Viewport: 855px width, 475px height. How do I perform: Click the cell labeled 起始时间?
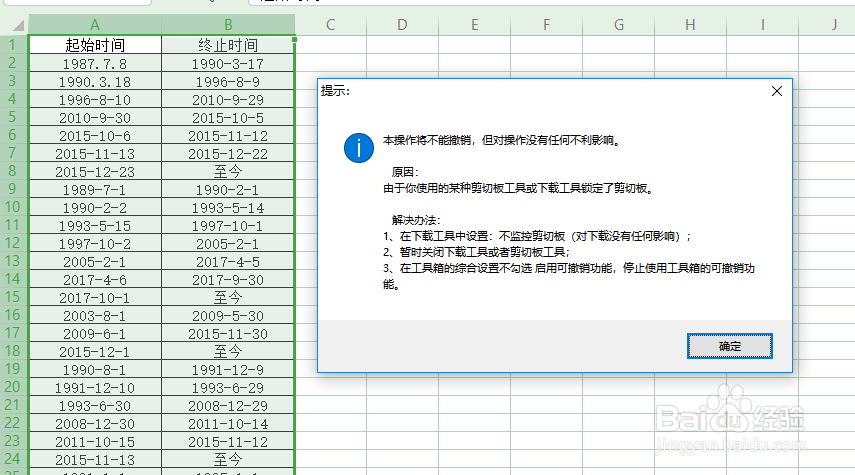pos(95,45)
